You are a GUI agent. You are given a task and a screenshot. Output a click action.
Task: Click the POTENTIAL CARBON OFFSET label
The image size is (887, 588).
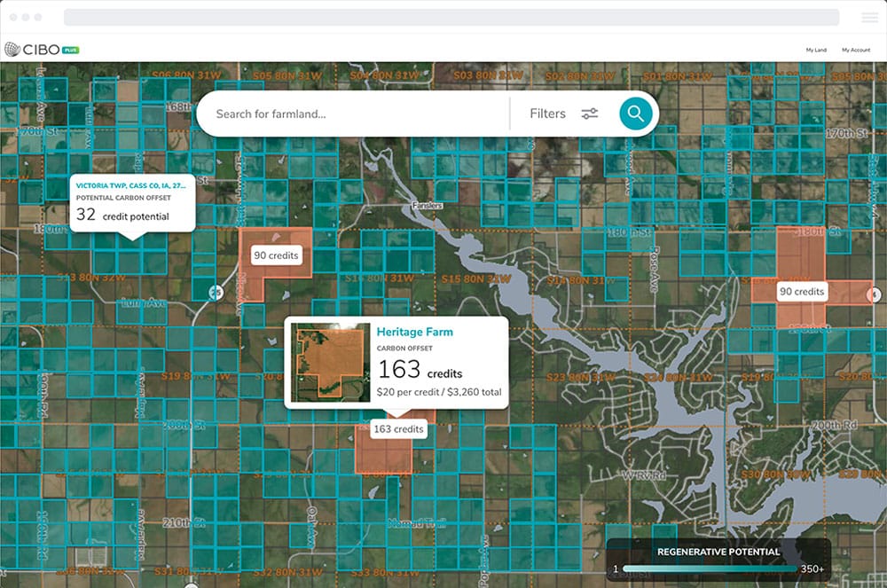pos(123,198)
